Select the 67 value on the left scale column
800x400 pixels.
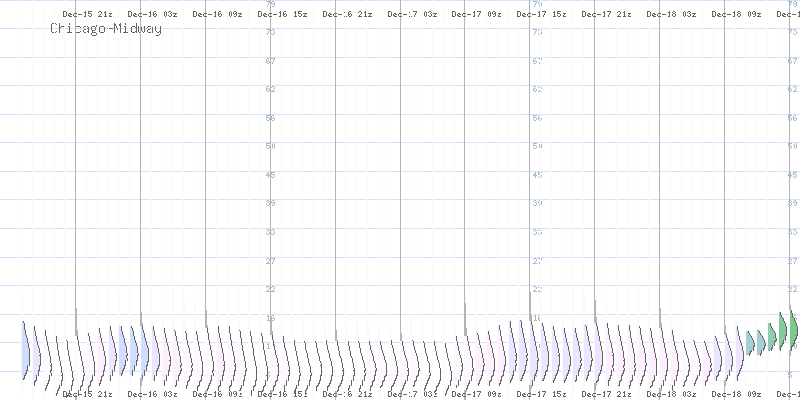(x=270, y=61)
